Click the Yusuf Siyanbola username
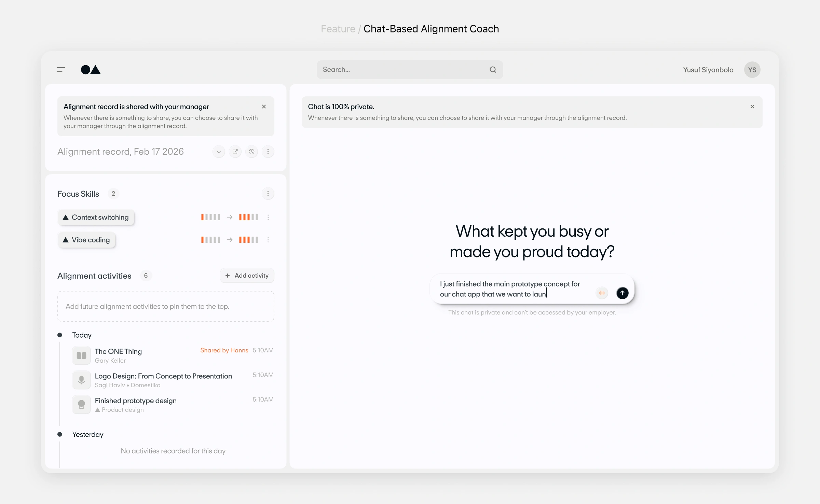The width and height of the screenshot is (820, 504). coord(708,70)
